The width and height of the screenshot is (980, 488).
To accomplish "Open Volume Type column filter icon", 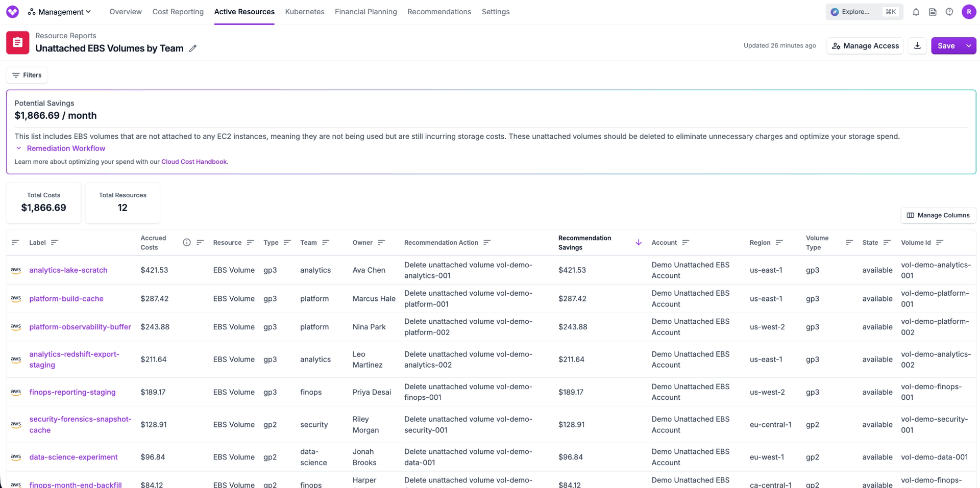I will point(849,242).
